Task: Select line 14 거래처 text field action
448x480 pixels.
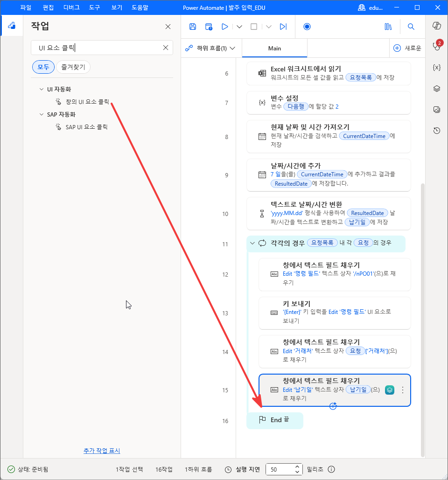Action: click(x=335, y=352)
